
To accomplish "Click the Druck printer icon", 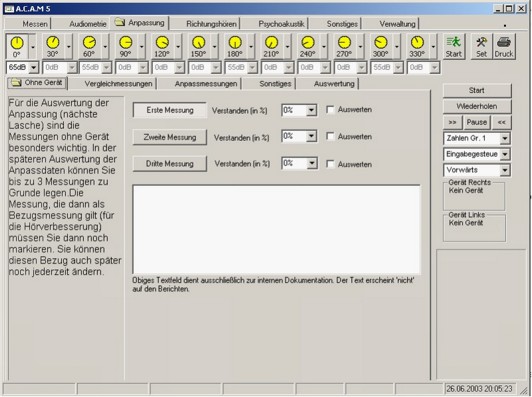I will click(504, 46).
